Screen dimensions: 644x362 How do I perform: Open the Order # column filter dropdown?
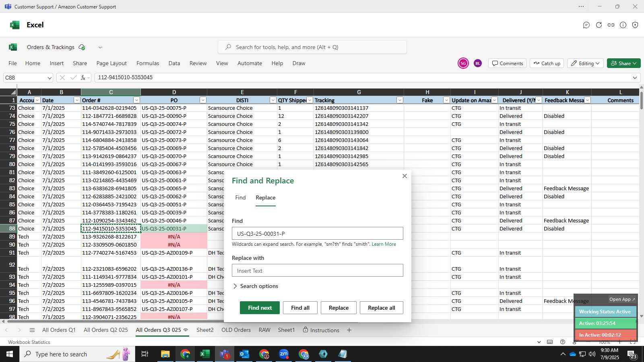136,100
